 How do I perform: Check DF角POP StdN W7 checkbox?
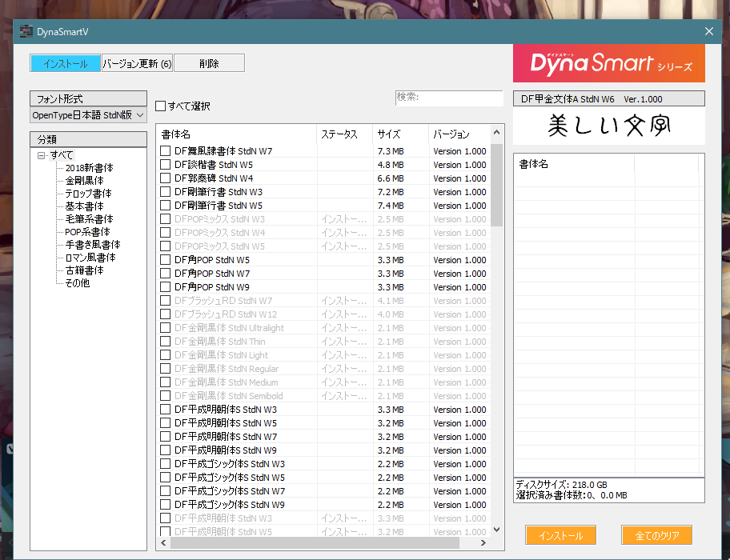tap(165, 274)
